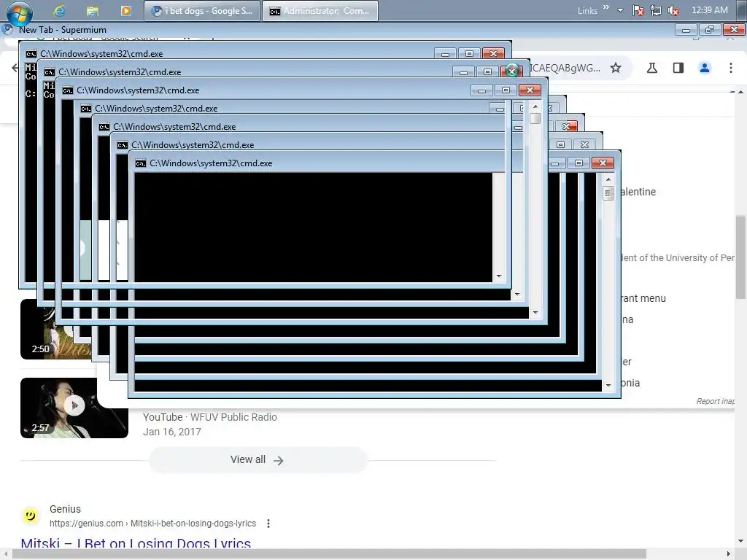Click the muted volume tray icon
Image resolution: width=747 pixels, height=560 pixels.
point(673,10)
